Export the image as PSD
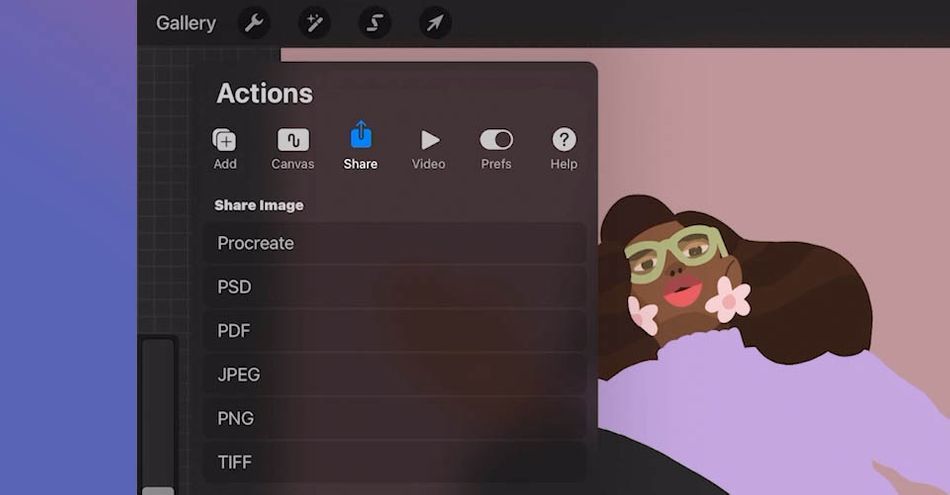Viewport: 950px width, 495px height. (x=394, y=287)
